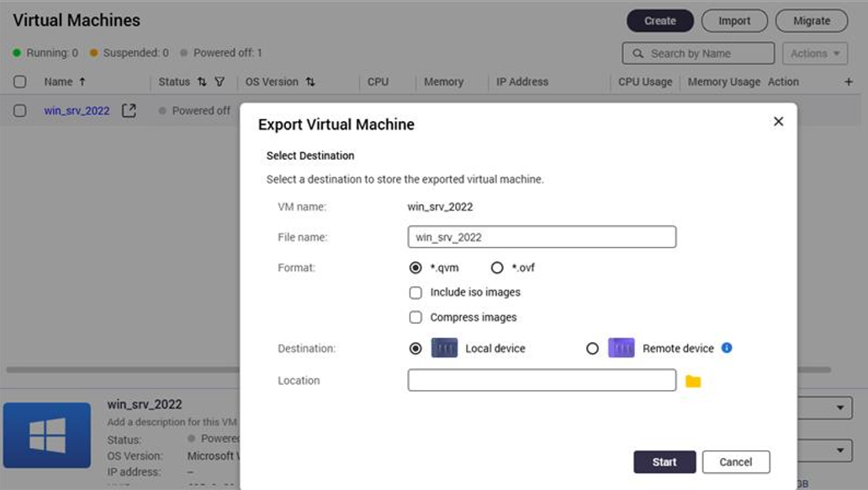
Task: Click the magnifier icon in search box
Action: (x=637, y=53)
